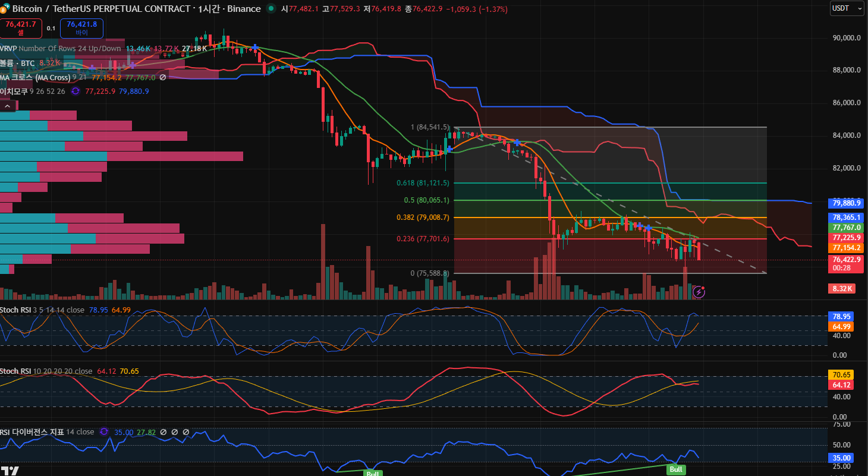Click the Ichimoku purple refresh icon
Screen dimensions: 868x476
(x=76, y=91)
